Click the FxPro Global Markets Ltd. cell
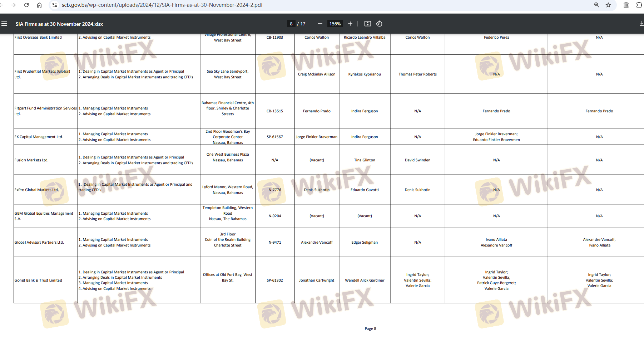Viewport: 644px width, 341px height. coord(36,190)
